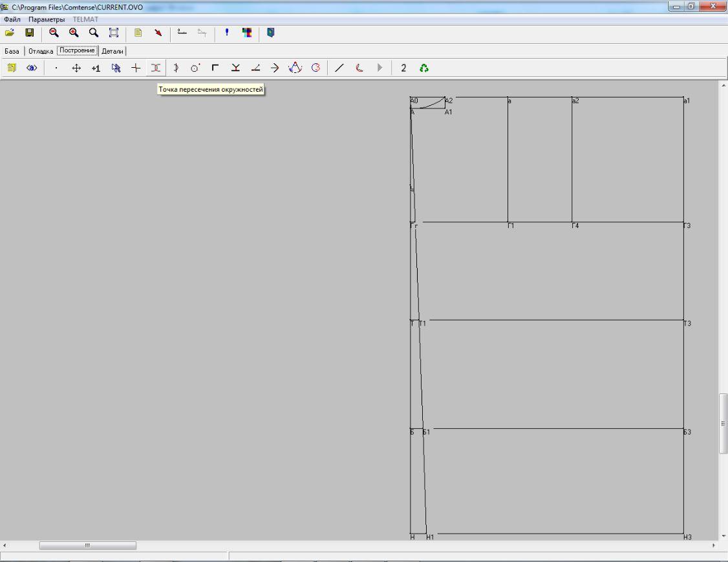Click point label Н1 on the drawing
The width and height of the screenshot is (728, 562).
(x=430, y=537)
